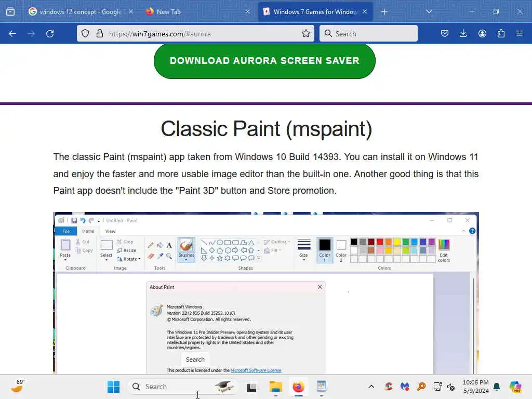Click the site padlock icon
The height and width of the screenshot is (399, 532).
point(99,33)
